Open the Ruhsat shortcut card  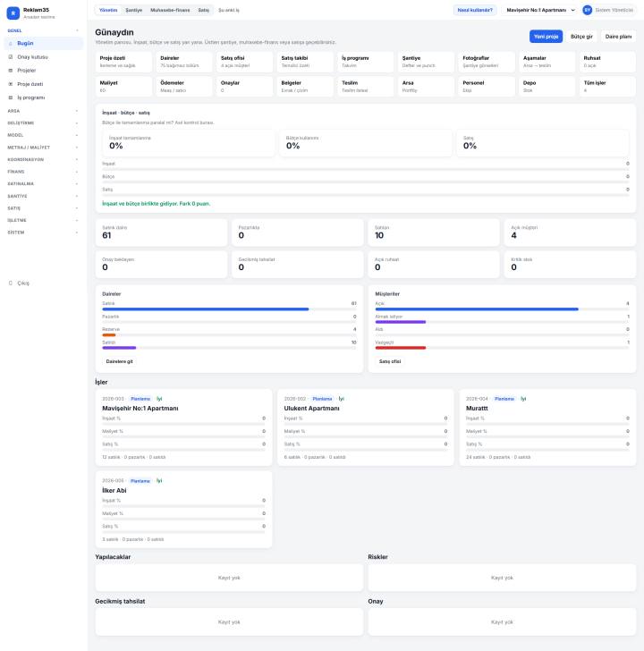pos(607,62)
